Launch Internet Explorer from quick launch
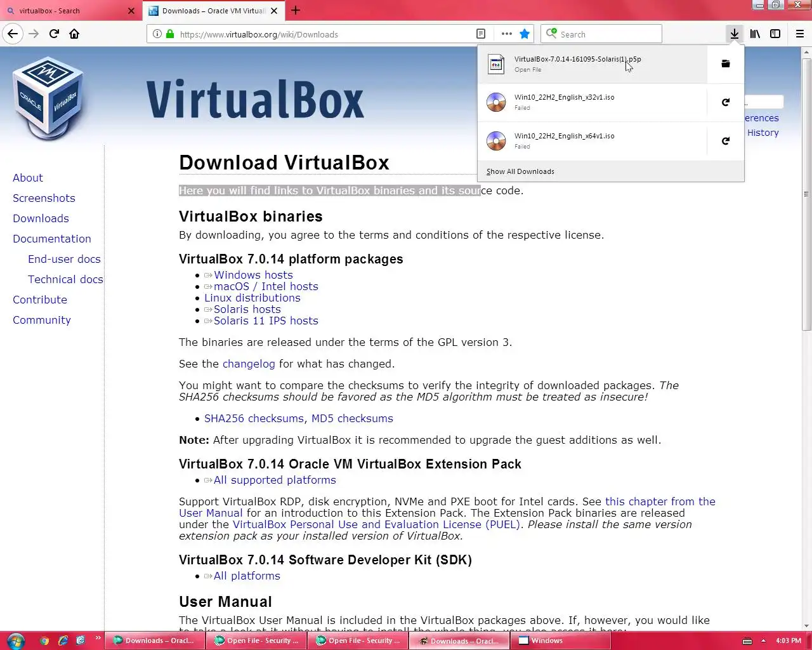This screenshot has height=650, width=812. point(63,640)
